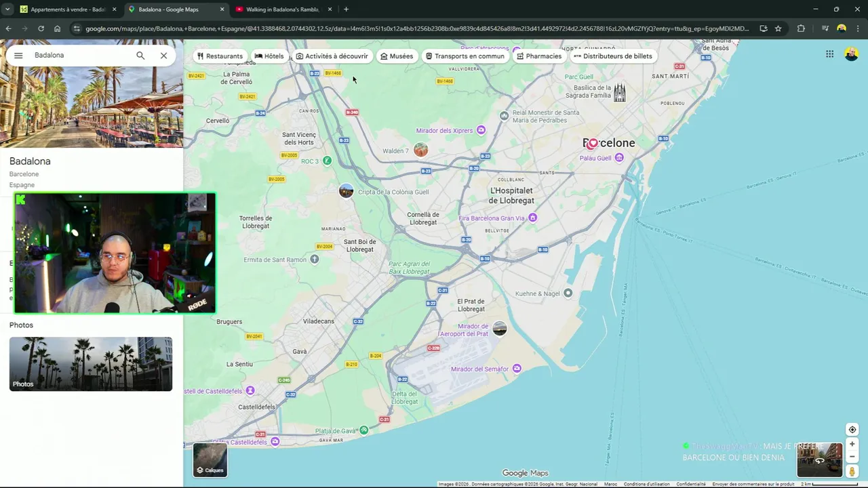Click the Castelldefels town label
The width and height of the screenshot is (868, 488).
(257, 407)
